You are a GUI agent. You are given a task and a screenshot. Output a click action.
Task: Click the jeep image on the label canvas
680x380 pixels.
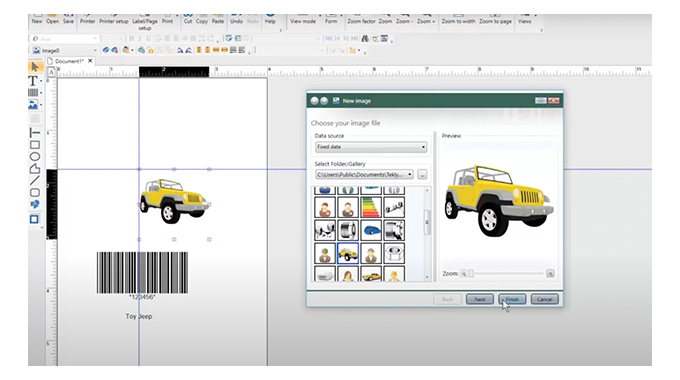point(174,201)
